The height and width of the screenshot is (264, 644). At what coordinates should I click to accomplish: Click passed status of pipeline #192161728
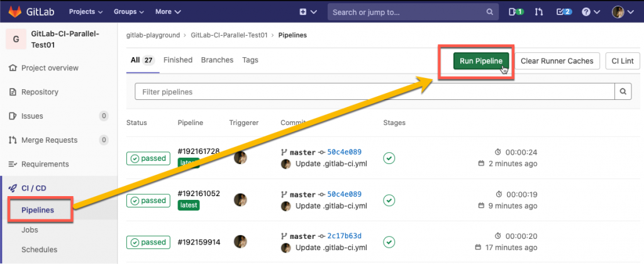pyautogui.click(x=148, y=158)
